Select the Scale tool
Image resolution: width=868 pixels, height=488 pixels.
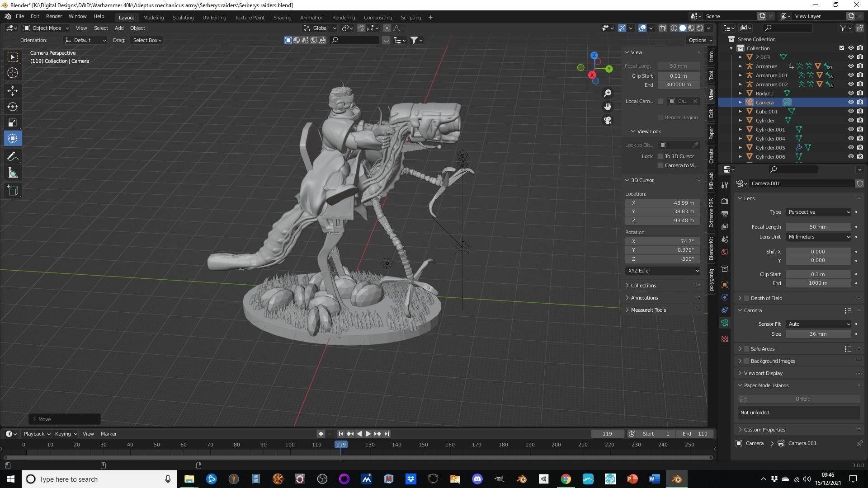pos(13,122)
